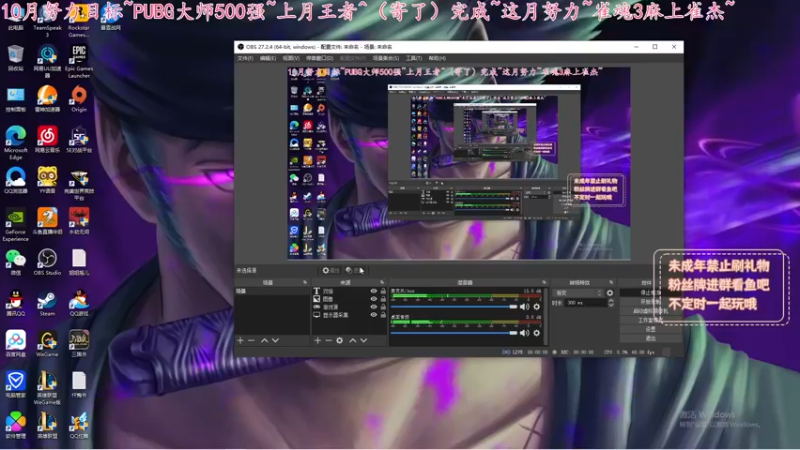Open Rockstar Games desktop icon
Screen dimensions: 800x450
pyautogui.click(x=79, y=23)
